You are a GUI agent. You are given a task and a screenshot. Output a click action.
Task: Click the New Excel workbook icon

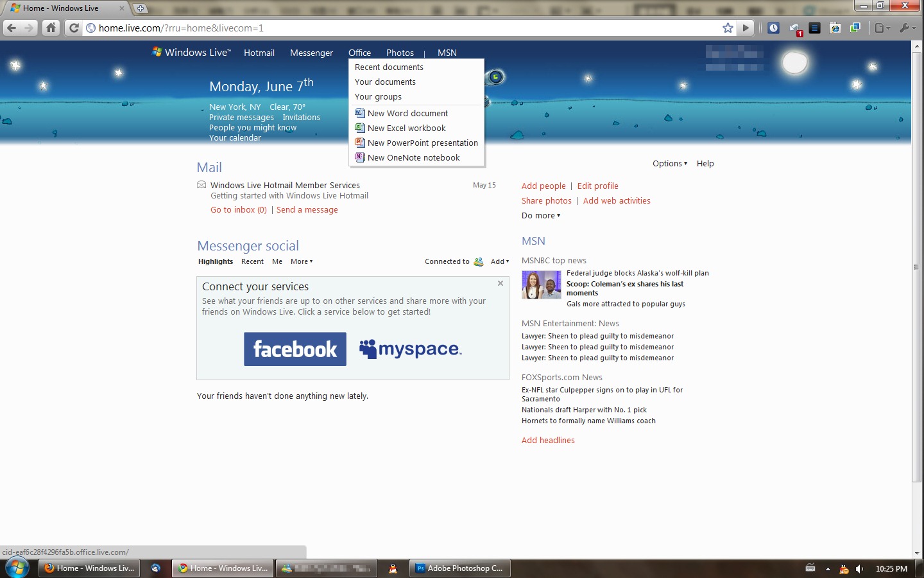(x=359, y=128)
